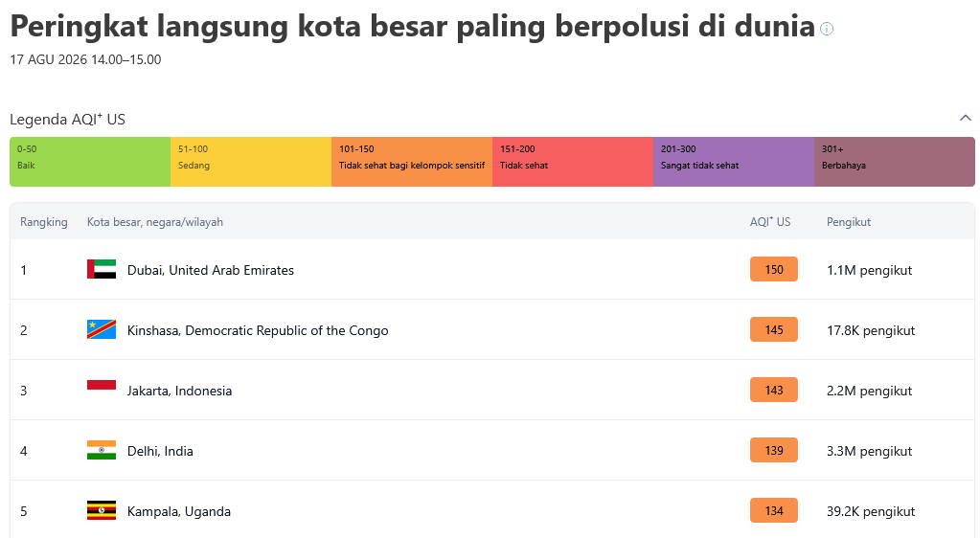Click the yellow 51-100 Sedang legend swatch
Image resolution: width=980 pixels, height=538 pixels.
(251, 162)
